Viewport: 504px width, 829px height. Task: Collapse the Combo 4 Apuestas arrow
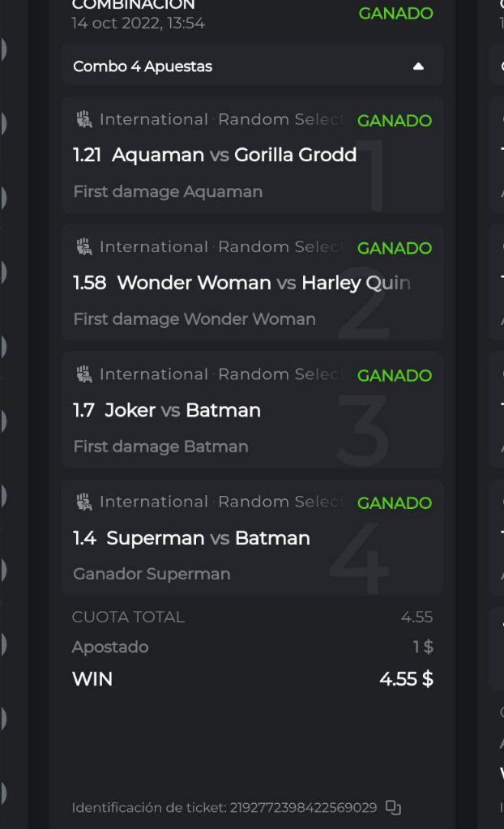418,66
